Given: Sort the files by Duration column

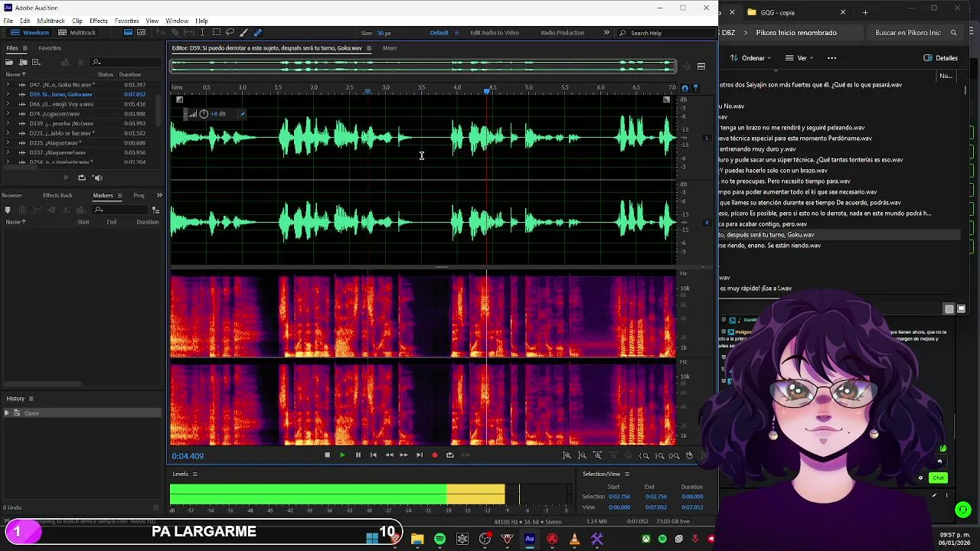Looking at the screenshot, I should coord(129,74).
